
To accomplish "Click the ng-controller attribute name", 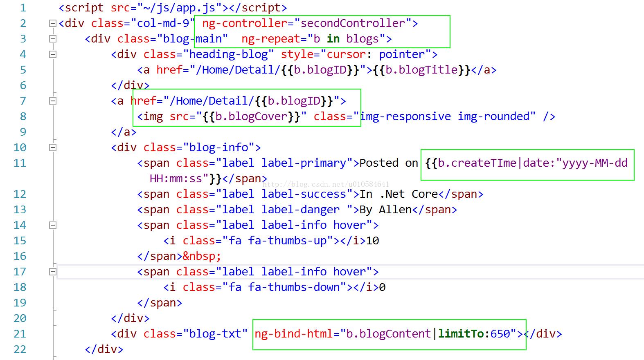I will (245, 23).
